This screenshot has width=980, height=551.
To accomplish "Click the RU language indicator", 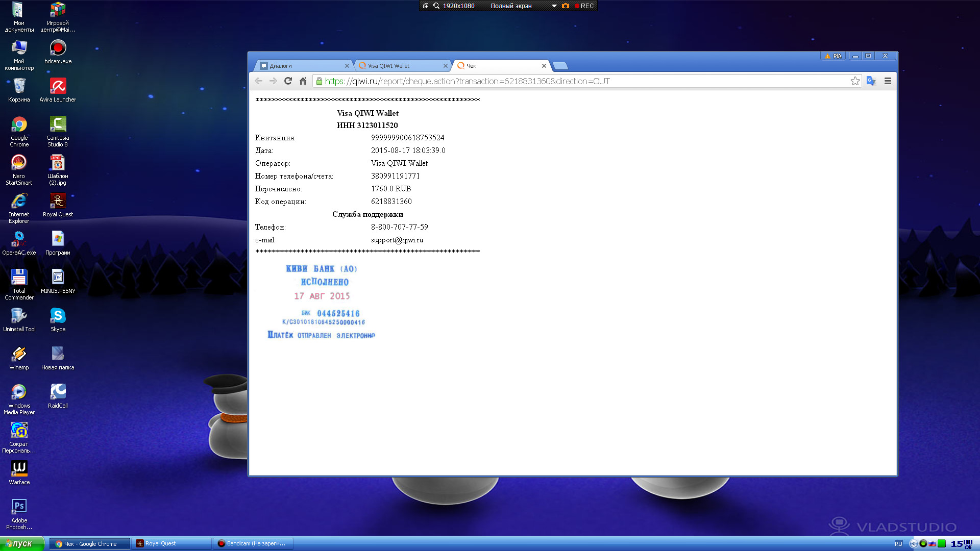I will [898, 544].
